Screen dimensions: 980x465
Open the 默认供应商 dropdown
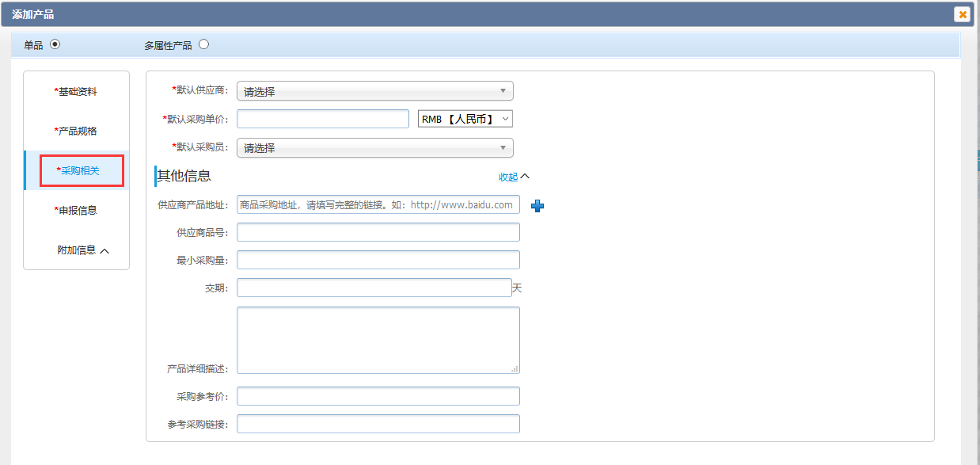pos(374,91)
